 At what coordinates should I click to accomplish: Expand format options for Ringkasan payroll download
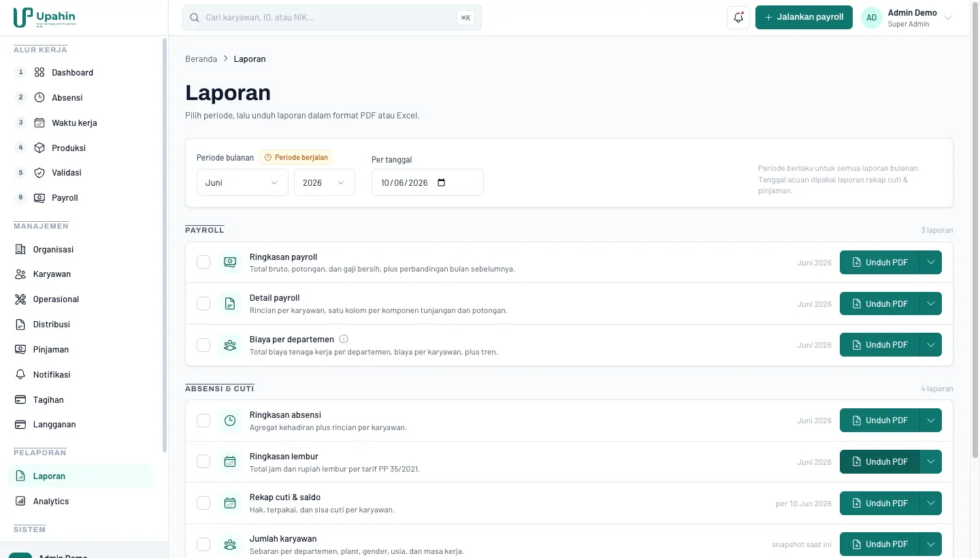[931, 263]
